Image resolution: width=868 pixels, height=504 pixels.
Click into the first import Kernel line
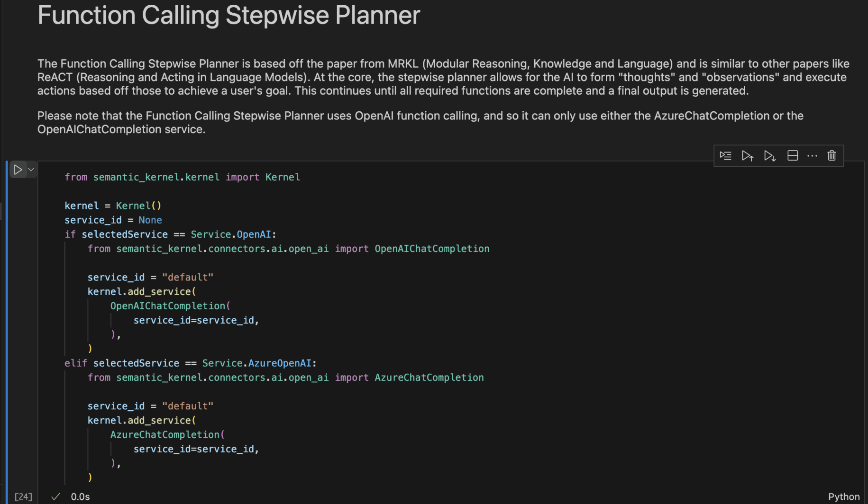[x=182, y=177]
